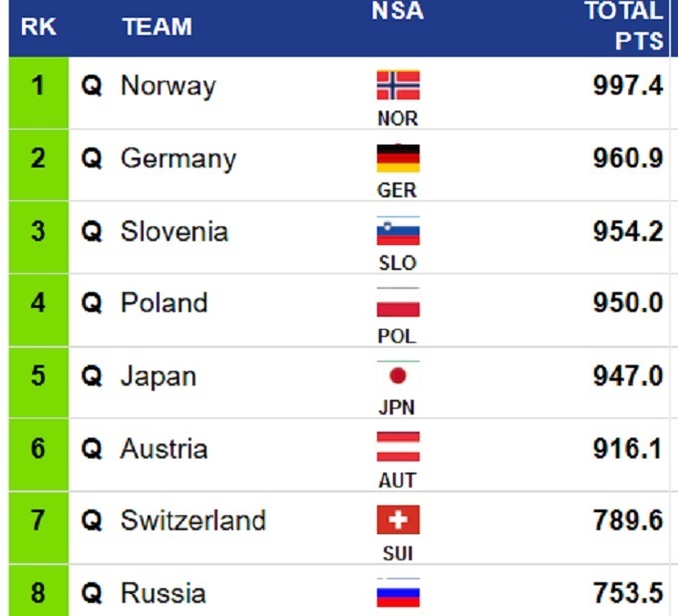Viewport: 678px width, 616px height.
Task: Click the Austria flag icon
Action: pos(398,447)
